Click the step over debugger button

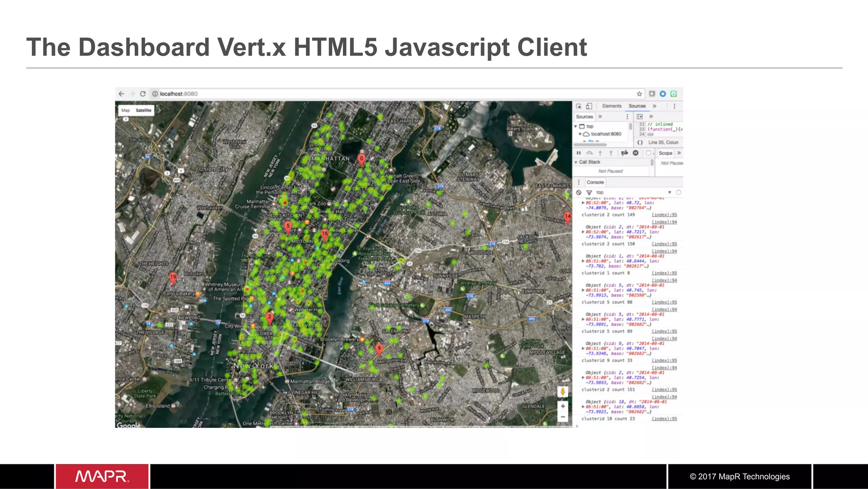click(x=589, y=153)
